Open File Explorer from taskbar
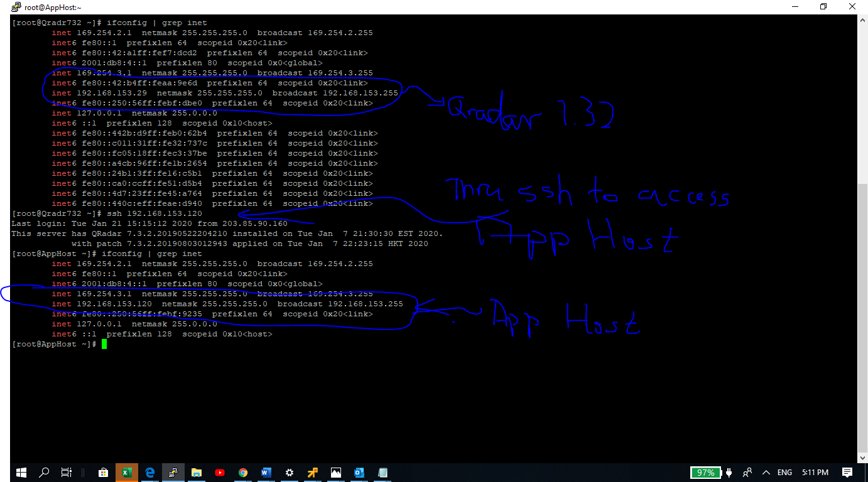 pos(197,473)
